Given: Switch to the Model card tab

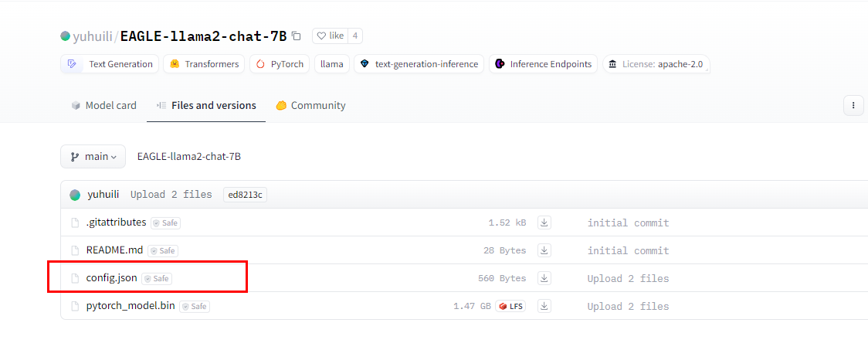Looking at the screenshot, I should click(103, 105).
